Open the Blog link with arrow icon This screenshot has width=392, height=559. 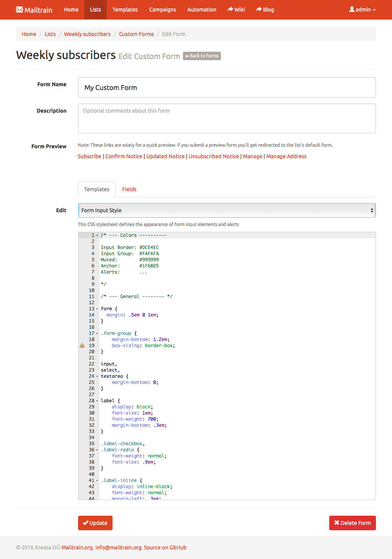click(265, 10)
